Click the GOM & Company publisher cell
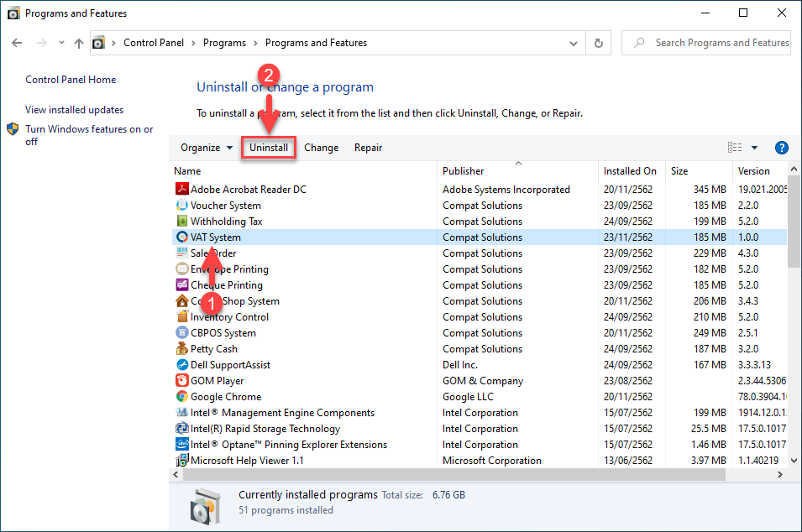 (x=482, y=381)
